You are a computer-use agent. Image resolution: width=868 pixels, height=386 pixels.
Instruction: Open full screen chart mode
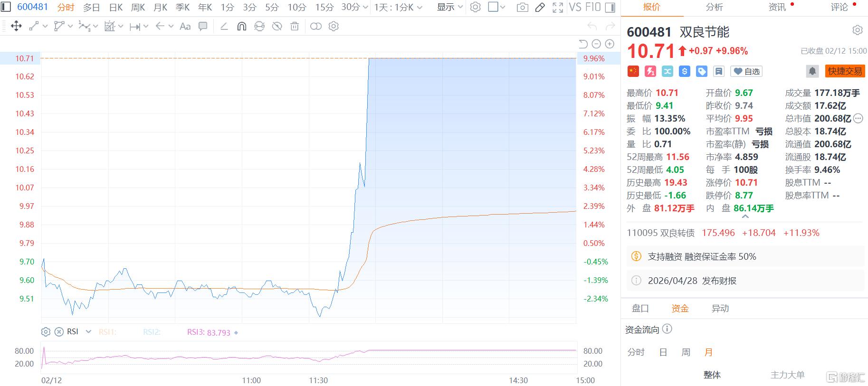pos(558,7)
